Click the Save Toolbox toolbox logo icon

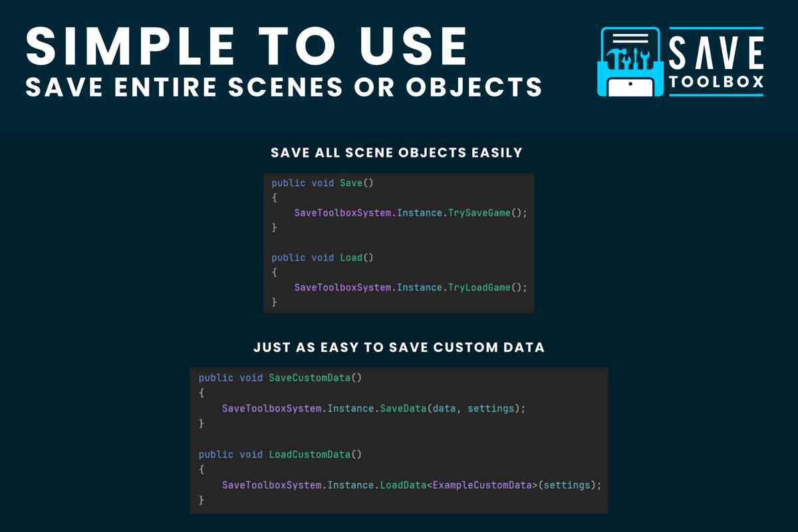click(x=630, y=61)
